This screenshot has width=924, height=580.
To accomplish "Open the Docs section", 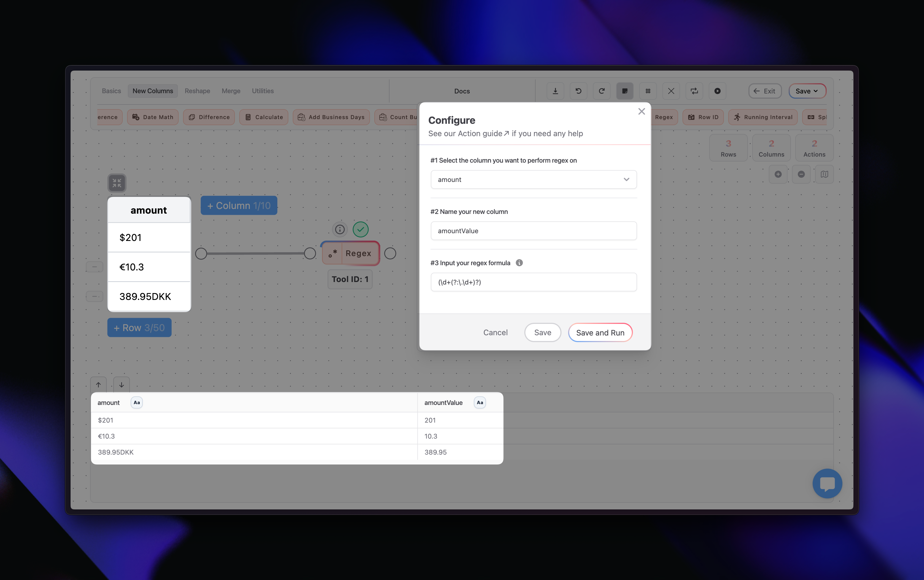I will pyautogui.click(x=462, y=91).
